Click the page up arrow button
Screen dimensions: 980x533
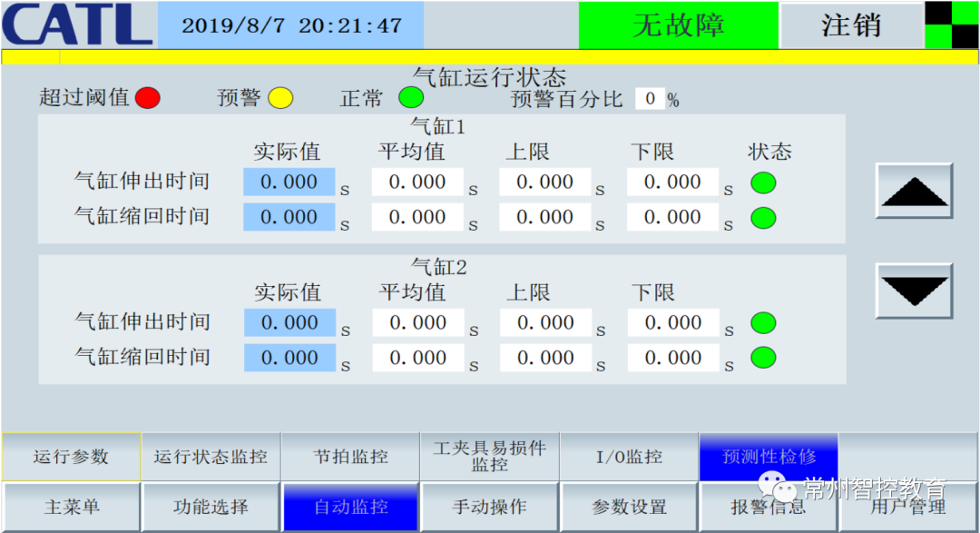pyautogui.click(x=914, y=191)
